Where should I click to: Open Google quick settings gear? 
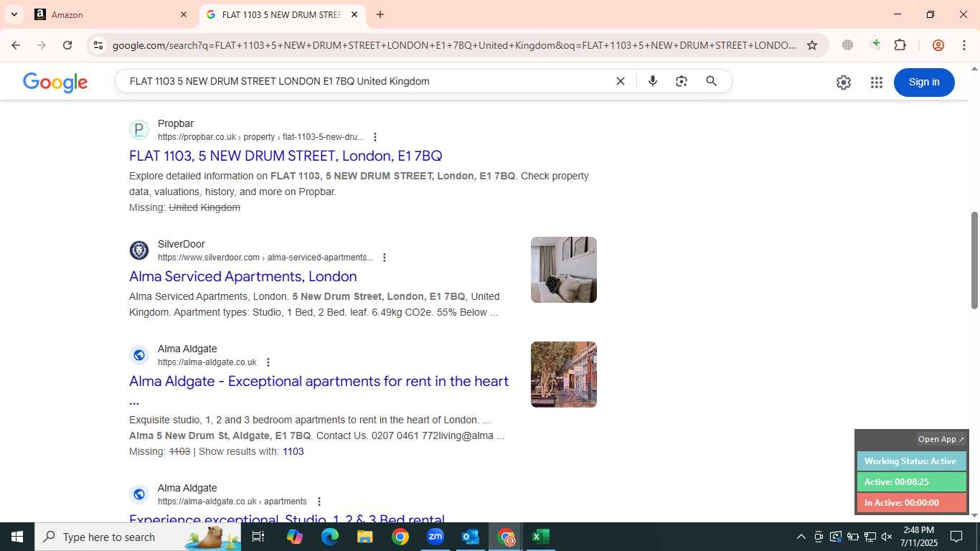844,83
